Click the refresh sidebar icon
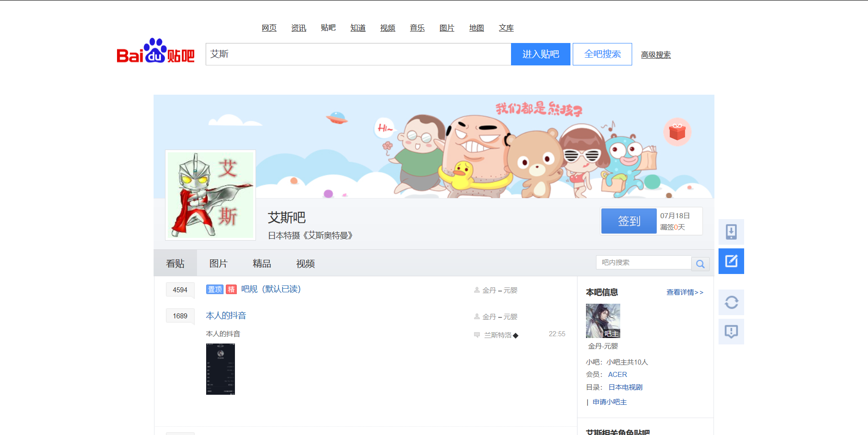The height and width of the screenshot is (435, 868). click(731, 302)
